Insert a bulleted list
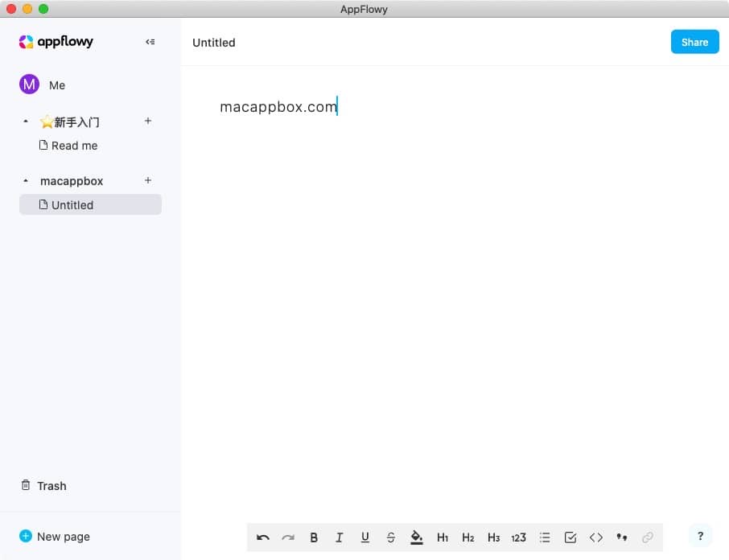 pyautogui.click(x=545, y=537)
